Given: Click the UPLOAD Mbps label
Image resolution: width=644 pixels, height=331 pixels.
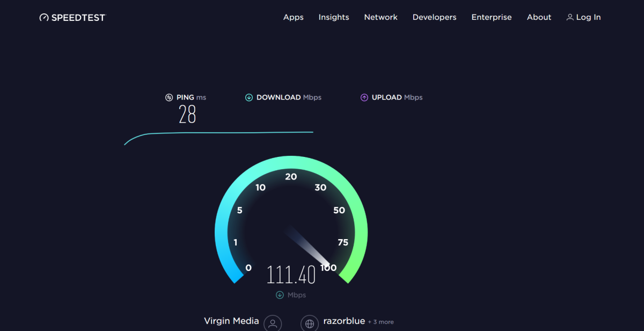Looking at the screenshot, I should (397, 97).
